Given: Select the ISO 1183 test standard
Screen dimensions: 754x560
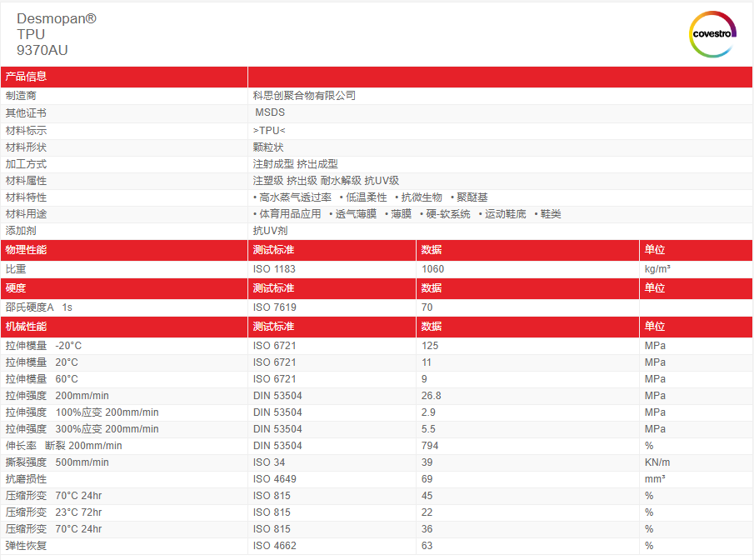Looking at the screenshot, I should point(274,269).
